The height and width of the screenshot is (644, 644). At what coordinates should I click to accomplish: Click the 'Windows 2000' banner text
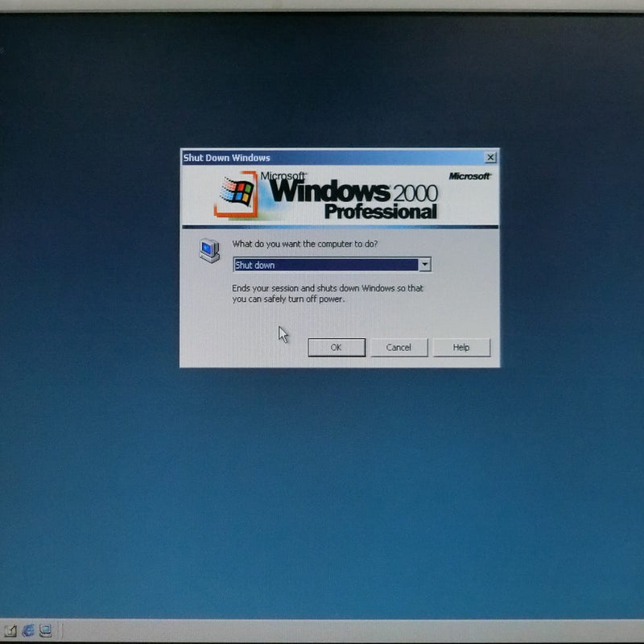354,192
